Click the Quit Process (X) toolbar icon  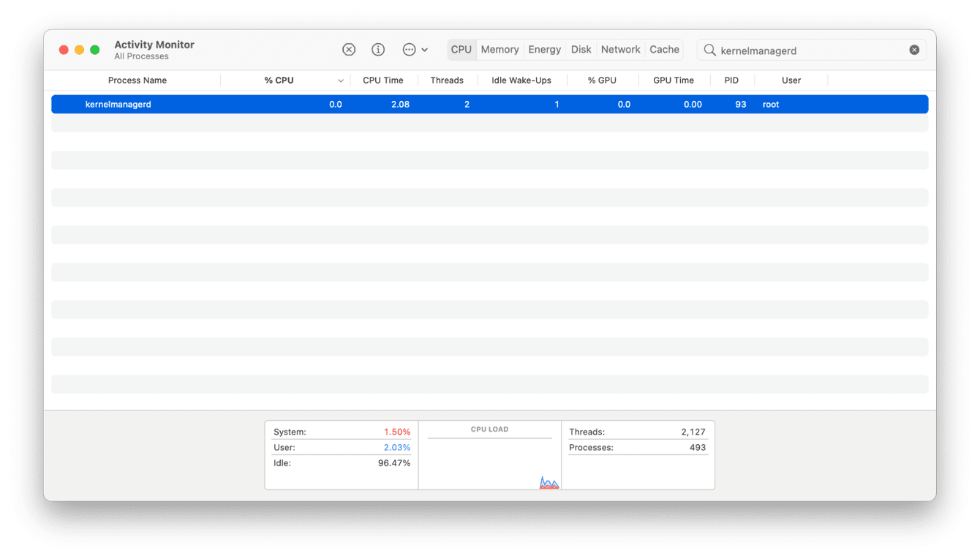pyautogui.click(x=349, y=49)
